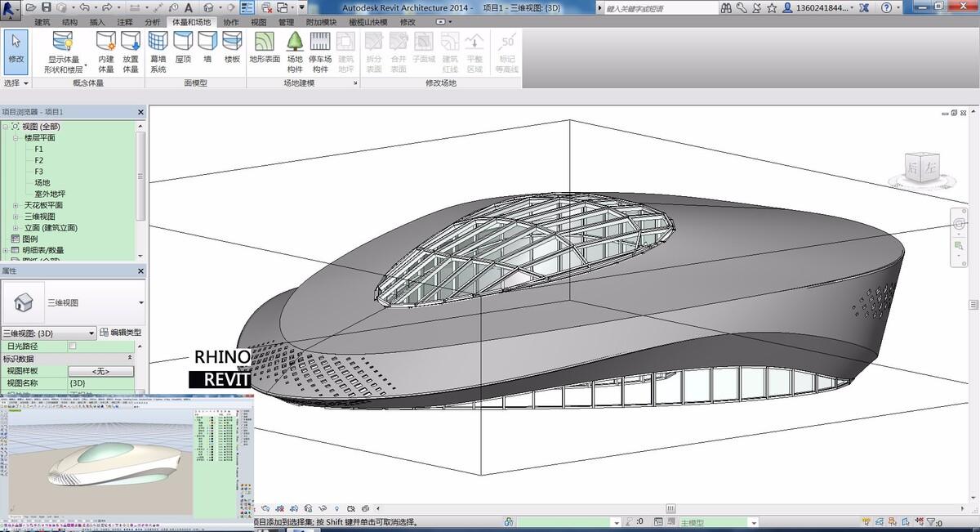The height and width of the screenshot is (532, 980).
Task: Open the 三维视图: {3D} instance filter dropdown
Action: (x=91, y=333)
